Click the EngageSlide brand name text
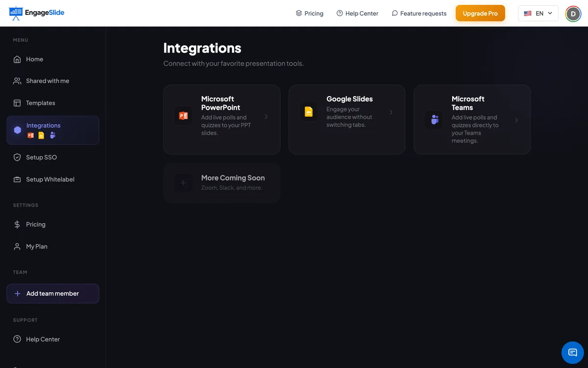Image resolution: width=588 pixels, height=368 pixels. (x=45, y=13)
